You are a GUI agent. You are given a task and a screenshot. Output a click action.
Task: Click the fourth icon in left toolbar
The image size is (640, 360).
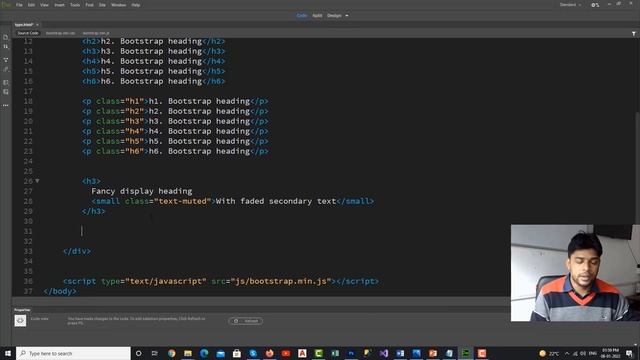(x=6, y=69)
